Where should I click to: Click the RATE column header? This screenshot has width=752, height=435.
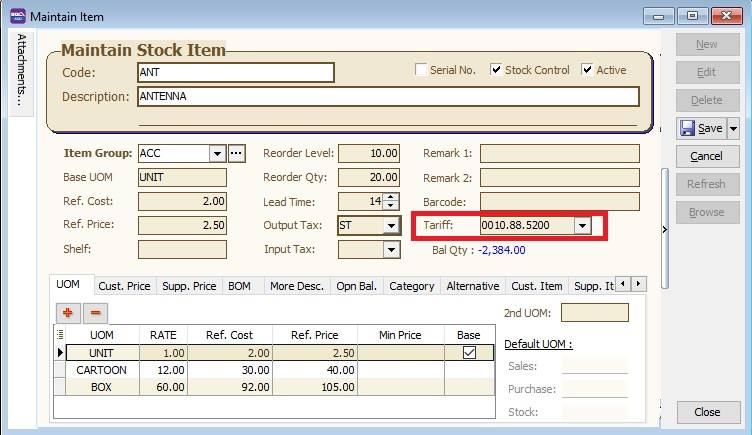[163, 335]
